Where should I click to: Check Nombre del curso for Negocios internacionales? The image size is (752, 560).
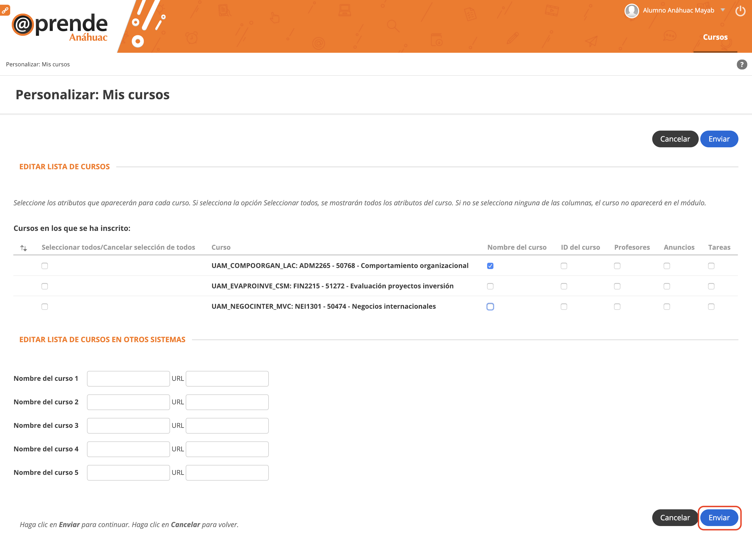pyautogui.click(x=490, y=307)
